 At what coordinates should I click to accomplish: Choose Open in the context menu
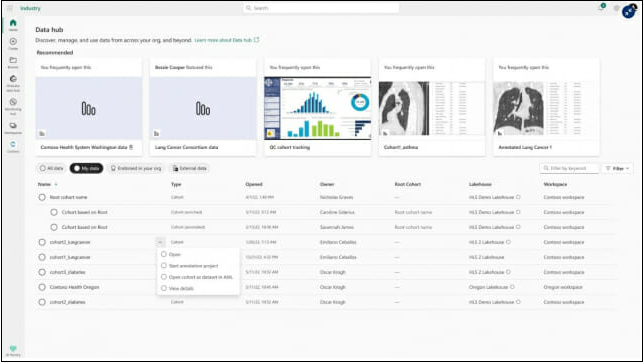tap(198, 255)
